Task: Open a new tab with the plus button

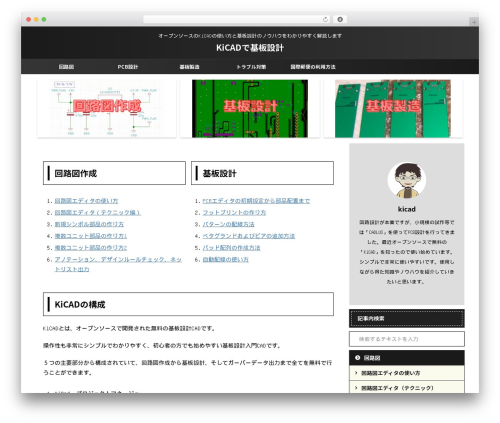Action: coord(474,22)
